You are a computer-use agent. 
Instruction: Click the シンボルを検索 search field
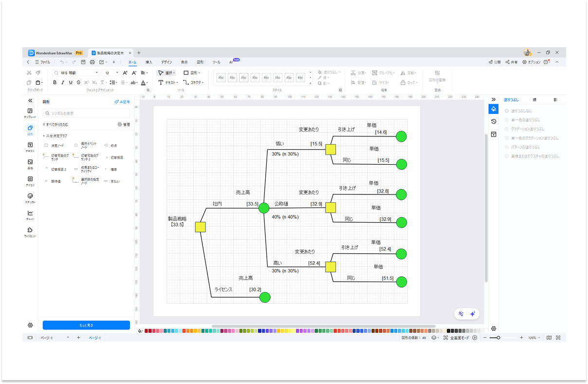tap(86, 113)
